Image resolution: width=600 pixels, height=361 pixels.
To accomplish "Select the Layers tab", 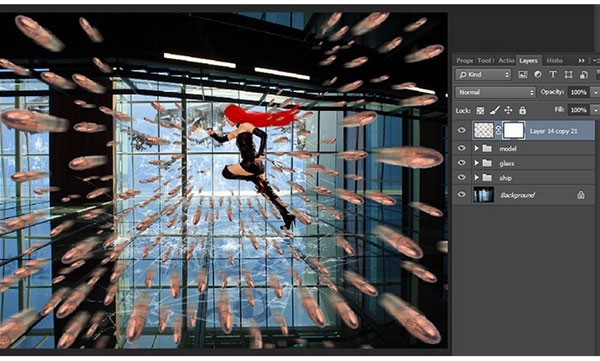I will coord(528,60).
